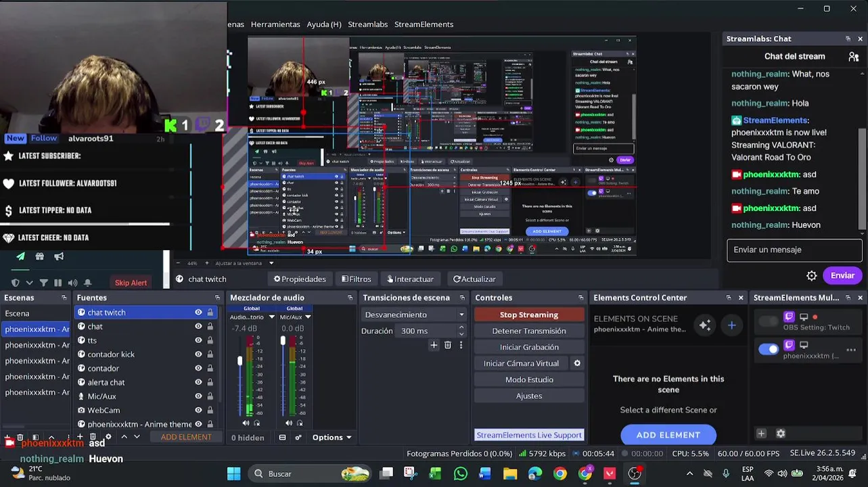Viewport: 868px width, 487px height.
Task: Delete the transition with trash icon
Action: (x=448, y=345)
